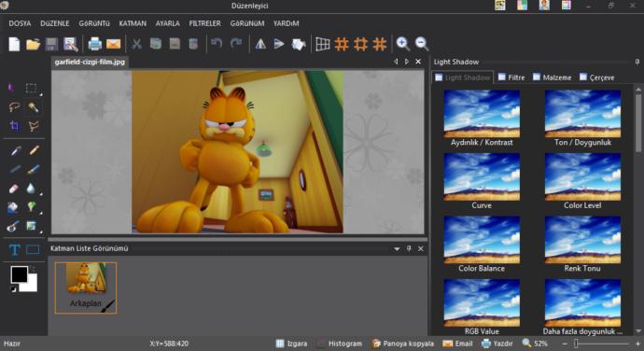
Task: Choose the Color Level effect thumbnail
Action: tap(582, 176)
